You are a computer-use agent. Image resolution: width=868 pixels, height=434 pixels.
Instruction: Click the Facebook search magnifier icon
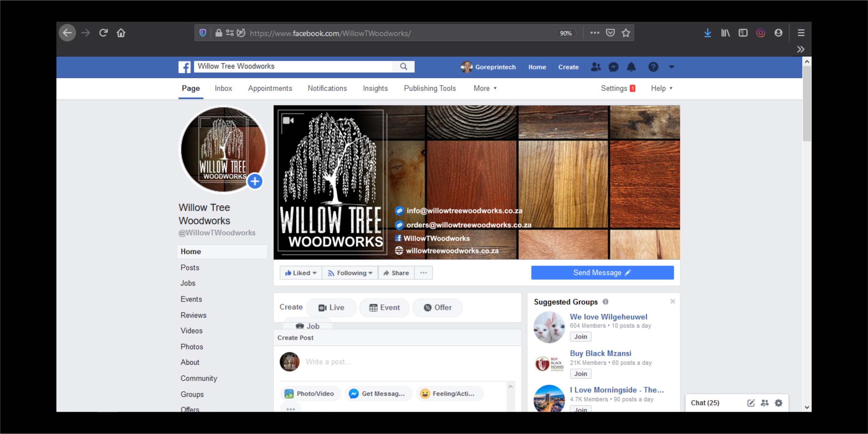[x=403, y=66]
